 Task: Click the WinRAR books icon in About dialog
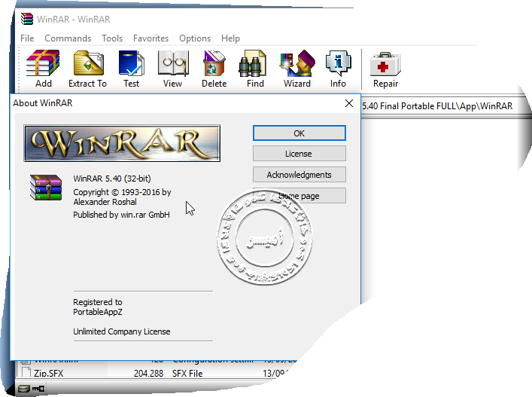click(x=46, y=188)
